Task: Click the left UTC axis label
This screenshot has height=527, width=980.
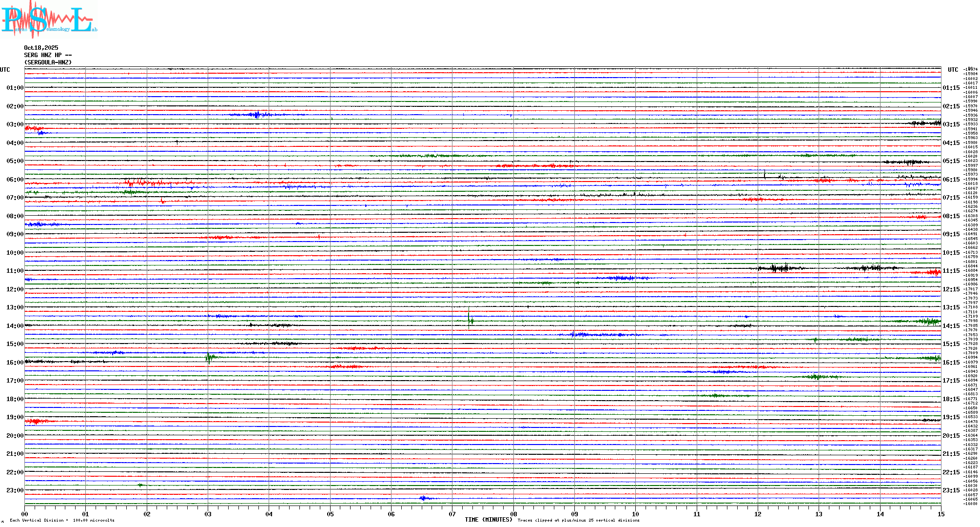Action: pyautogui.click(x=5, y=70)
